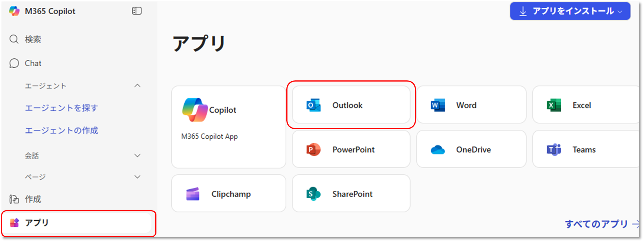644x242 pixels.
Task: Click the Teams app icon
Action: tap(554, 150)
